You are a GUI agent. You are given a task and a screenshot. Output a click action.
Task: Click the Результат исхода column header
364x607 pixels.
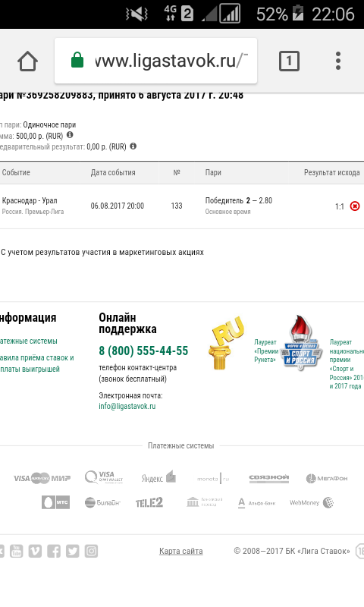(x=332, y=173)
